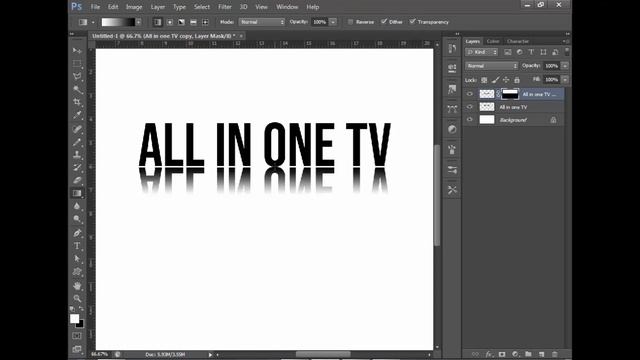This screenshot has height=360, width=640.
Task: Uncheck the Transparency option
Action: (412, 22)
